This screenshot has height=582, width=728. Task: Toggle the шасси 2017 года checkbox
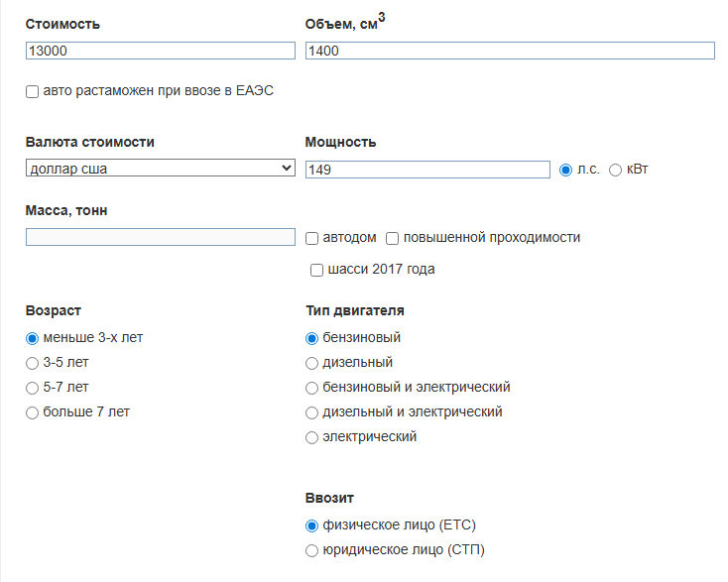pyautogui.click(x=316, y=270)
